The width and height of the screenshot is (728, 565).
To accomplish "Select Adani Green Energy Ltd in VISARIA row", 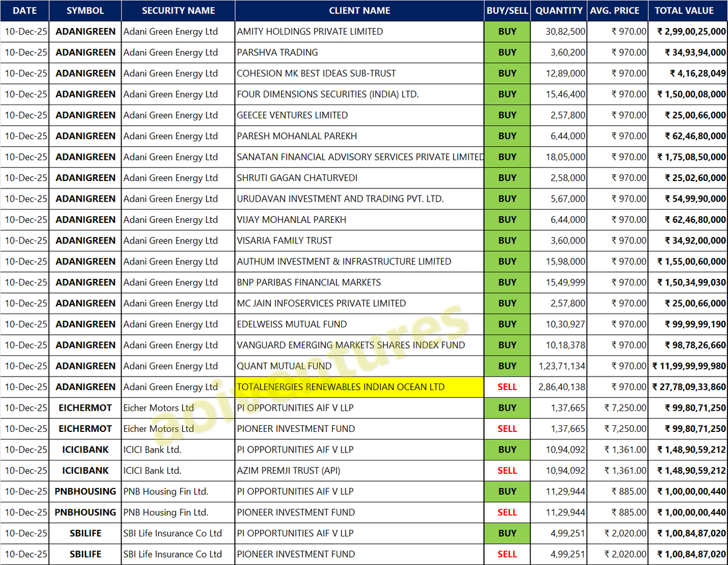I will tap(179, 241).
